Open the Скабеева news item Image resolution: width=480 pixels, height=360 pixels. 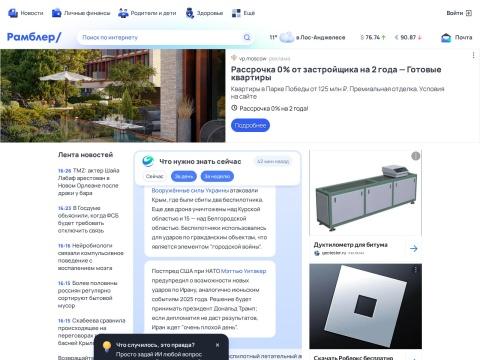pyautogui.click(x=91, y=332)
